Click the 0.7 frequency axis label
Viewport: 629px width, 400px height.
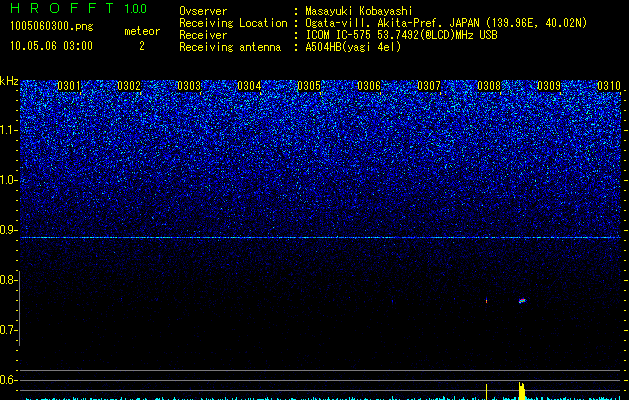[x=7, y=330]
